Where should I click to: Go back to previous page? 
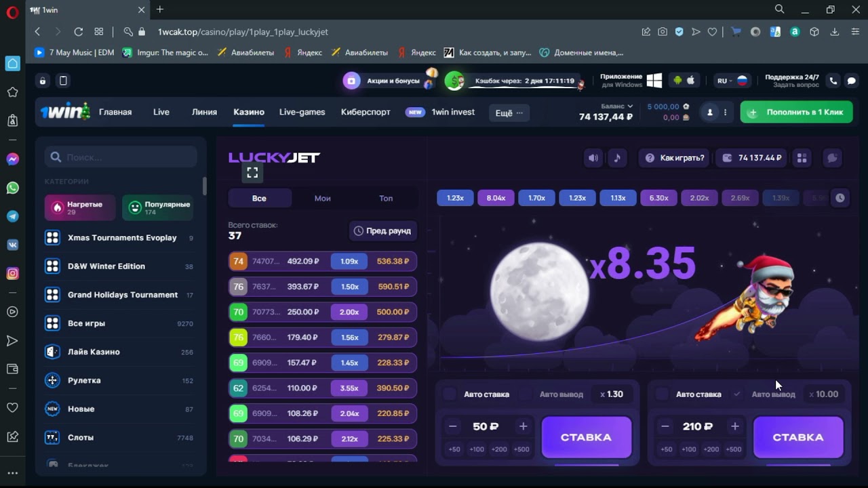coord(37,32)
